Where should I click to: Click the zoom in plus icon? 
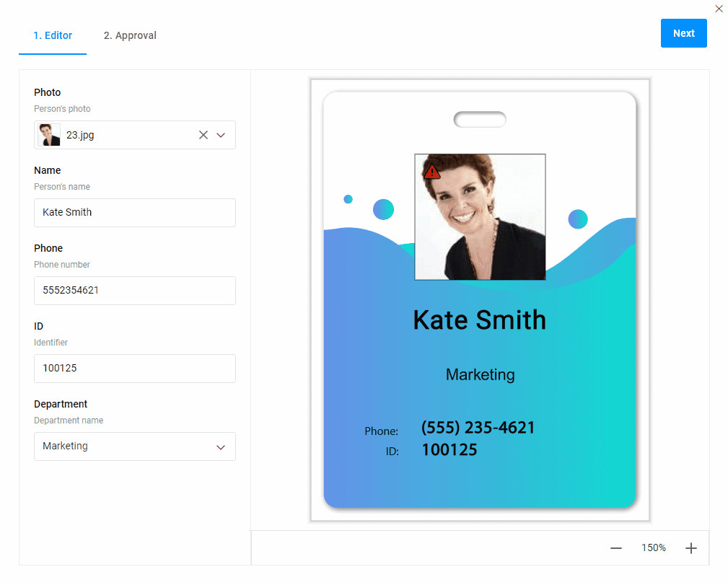[x=690, y=548]
